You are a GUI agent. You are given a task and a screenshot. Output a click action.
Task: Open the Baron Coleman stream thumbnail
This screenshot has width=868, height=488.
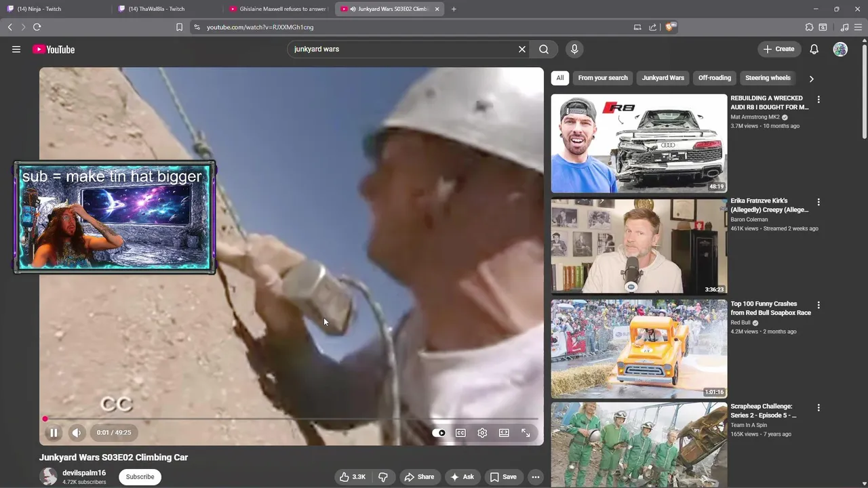pos(639,246)
